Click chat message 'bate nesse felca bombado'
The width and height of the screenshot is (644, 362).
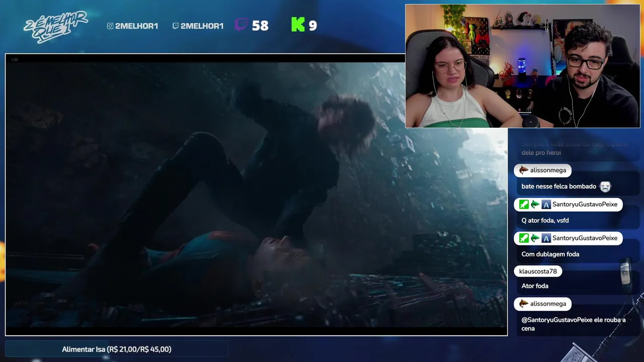click(x=558, y=187)
